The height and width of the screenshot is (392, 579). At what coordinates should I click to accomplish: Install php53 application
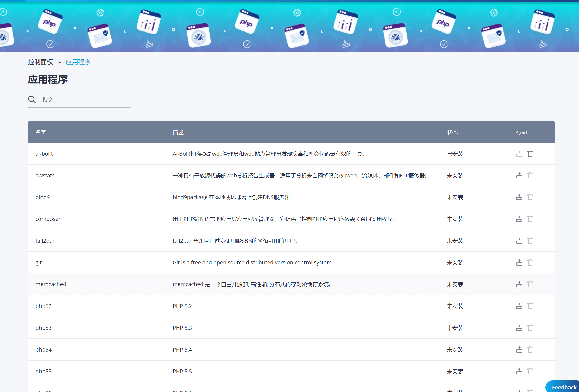pos(519,328)
